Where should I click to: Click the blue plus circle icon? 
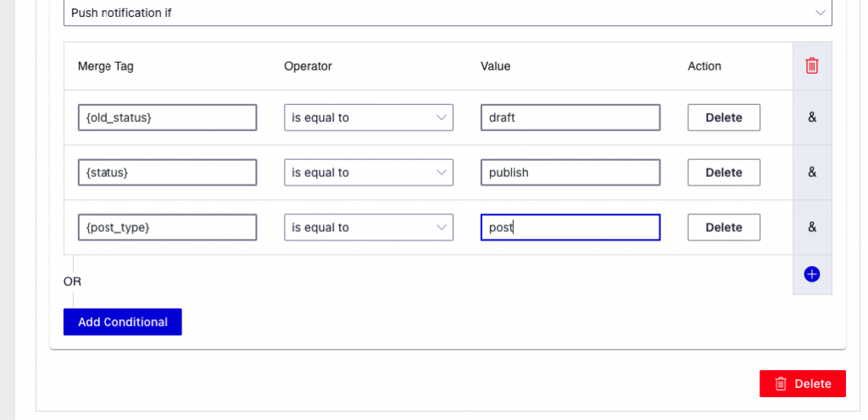click(x=811, y=274)
